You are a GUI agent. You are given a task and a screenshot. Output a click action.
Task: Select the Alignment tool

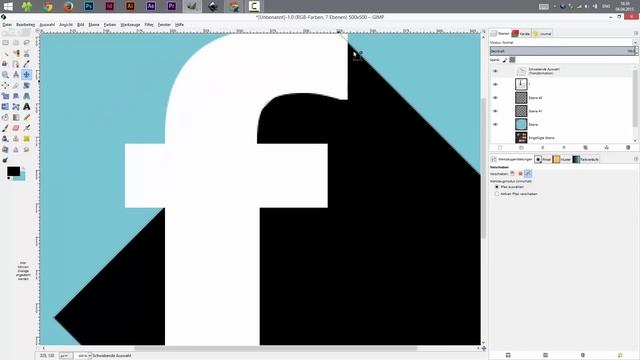[5, 85]
